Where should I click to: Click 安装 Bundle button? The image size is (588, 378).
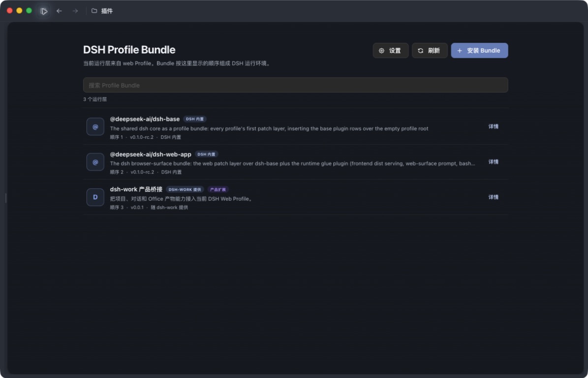click(x=479, y=51)
